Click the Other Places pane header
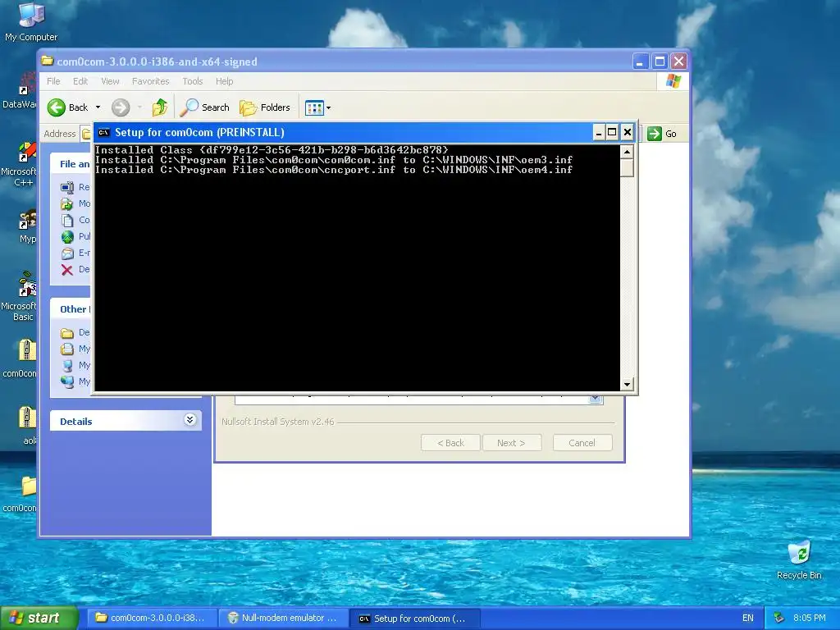 pos(75,309)
